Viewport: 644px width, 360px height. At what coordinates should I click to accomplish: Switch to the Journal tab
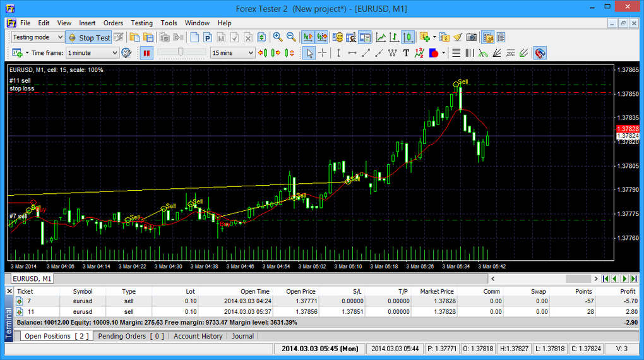242,336
